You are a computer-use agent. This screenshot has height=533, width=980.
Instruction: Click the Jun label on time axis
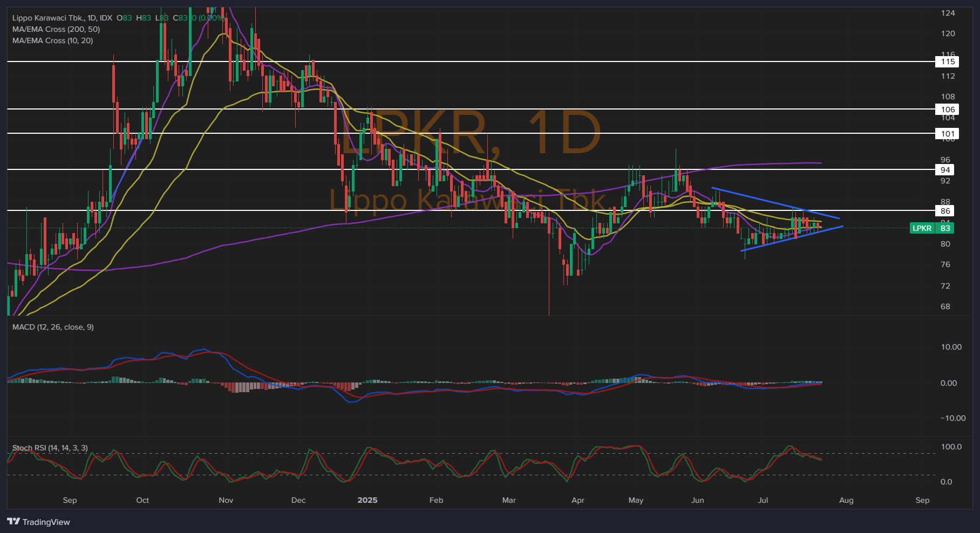tap(698, 500)
